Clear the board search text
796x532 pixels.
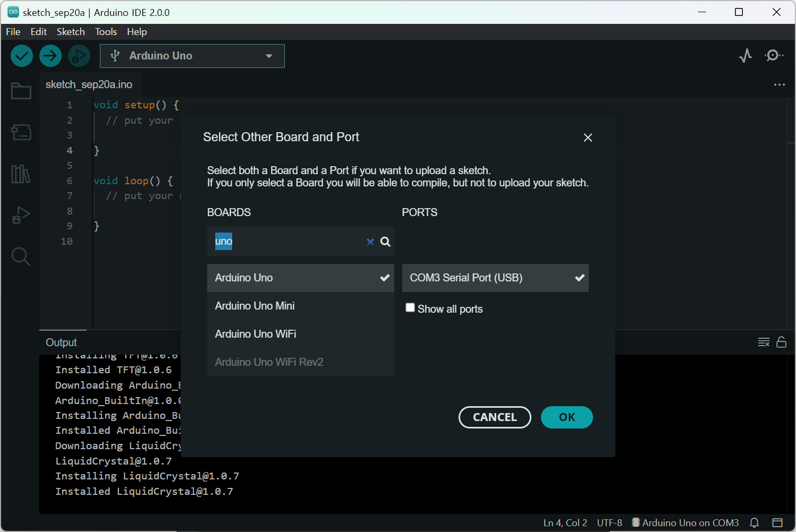370,242
